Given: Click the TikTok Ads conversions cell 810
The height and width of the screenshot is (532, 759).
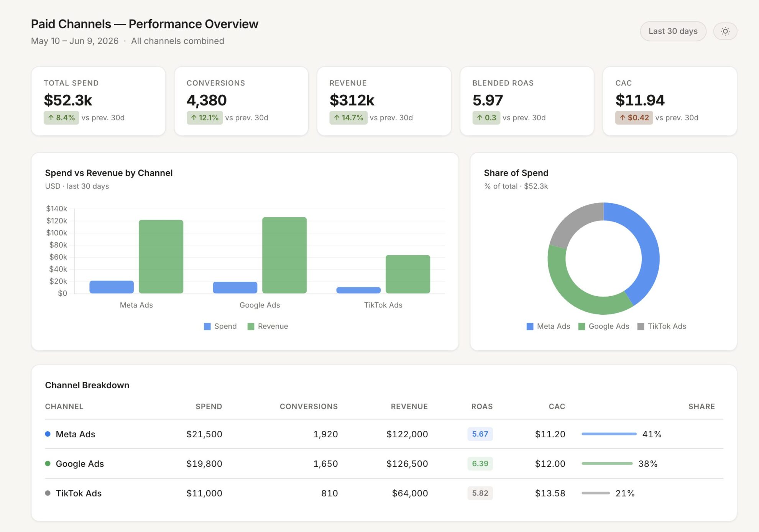Looking at the screenshot, I should coord(330,493).
